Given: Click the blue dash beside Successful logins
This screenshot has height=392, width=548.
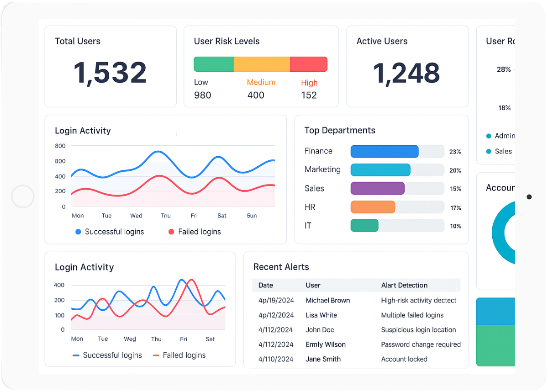Looking at the screenshot, I should tap(76, 355).
